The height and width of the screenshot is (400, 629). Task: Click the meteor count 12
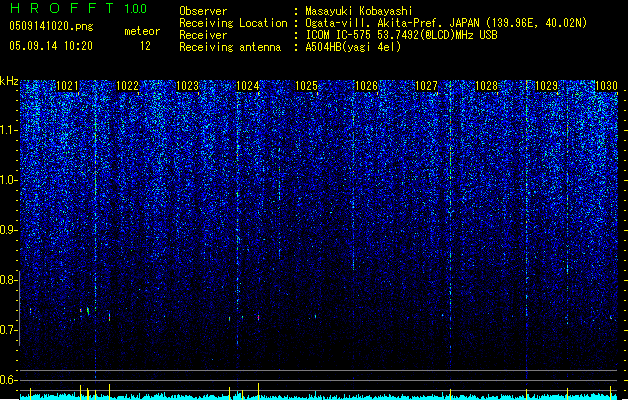tap(145, 46)
